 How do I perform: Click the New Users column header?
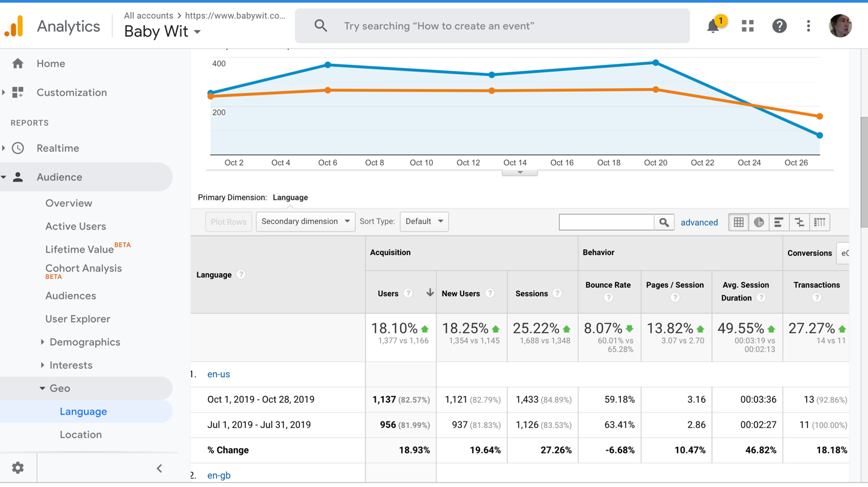click(x=461, y=293)
